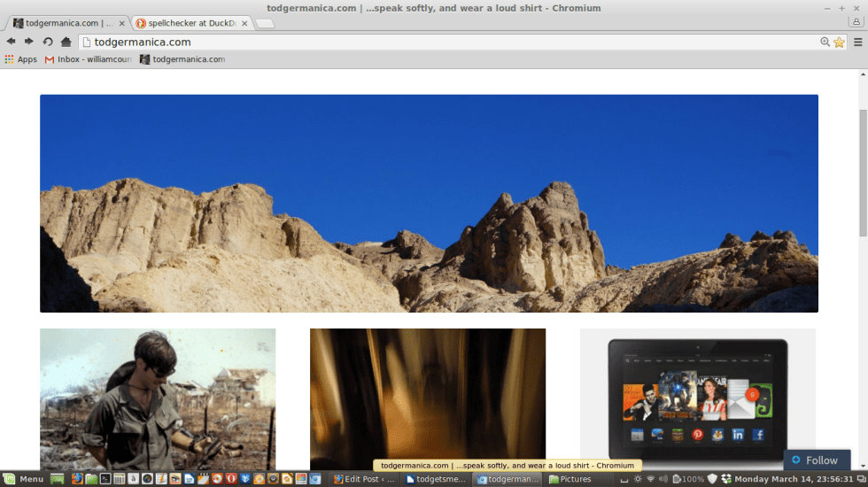
Task: Click the page vertical scrollbar handle
Action: (x=863, y=174)
